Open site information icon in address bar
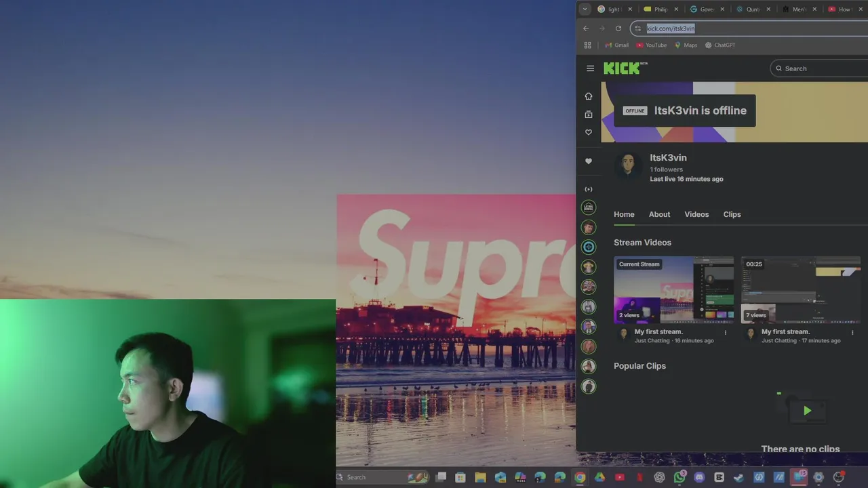Image resolution: width=868 pixels, height=488 pixels. click(637, 28)
